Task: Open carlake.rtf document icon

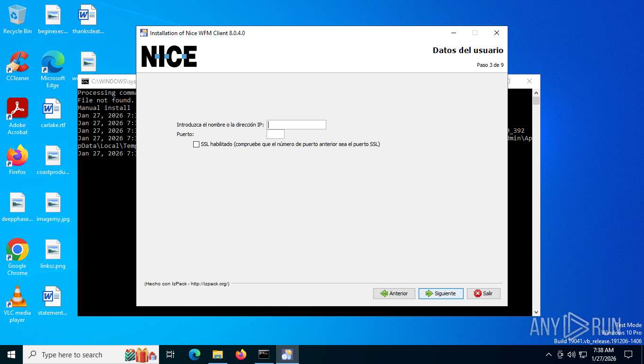Action: point(53,113)
